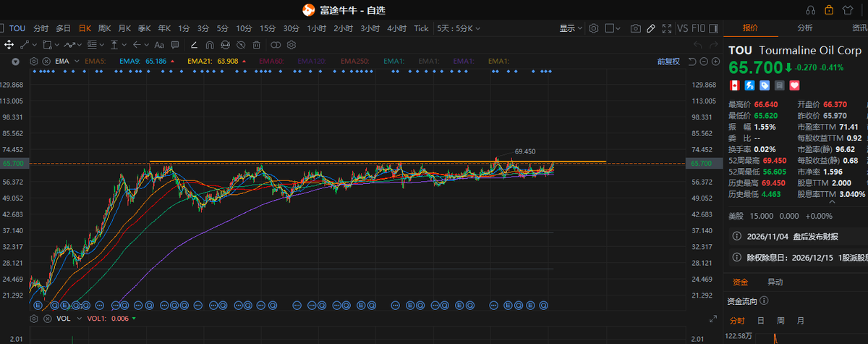Select 周 in capital flow panel
868x344 pixels.
coord(780,320)
